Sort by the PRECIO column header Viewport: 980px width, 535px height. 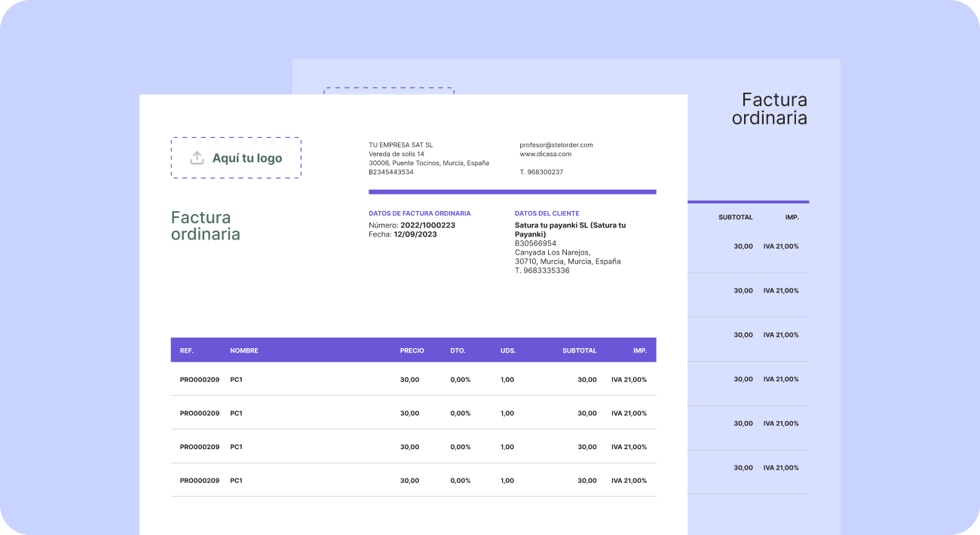(412, 350)
